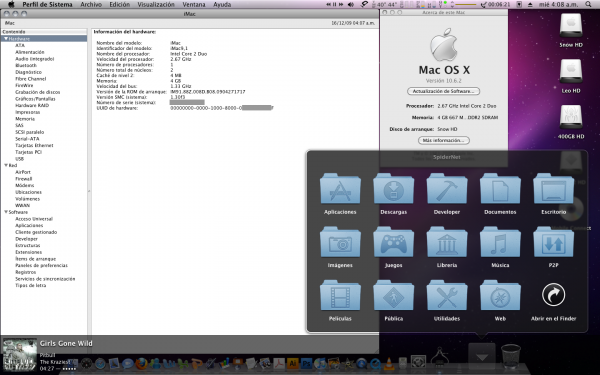Image resolution: width=600 pixels, height=375 pixels.
Task: Open the Edición menu
Action: pyautogui.click(x=119, y=5)
